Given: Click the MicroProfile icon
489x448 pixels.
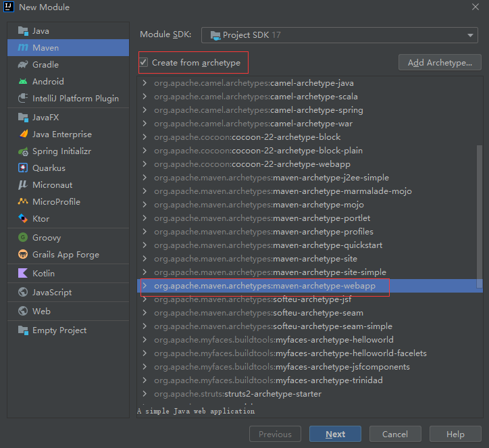Looking at the screenshot, I should pyautogui.click(x=23, y=201).
